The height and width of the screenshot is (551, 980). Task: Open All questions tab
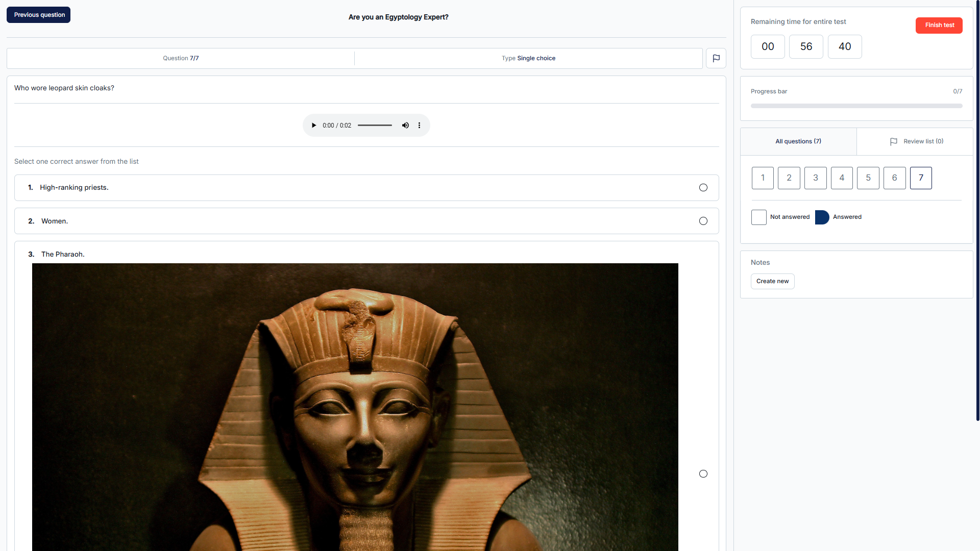(x=798, y=141)
